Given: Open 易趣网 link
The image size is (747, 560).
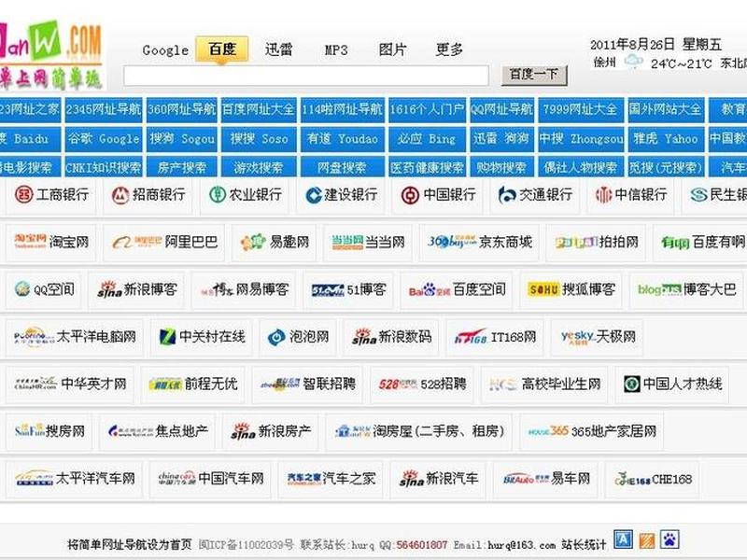Looking at the screenshot, I should point(275,242).
